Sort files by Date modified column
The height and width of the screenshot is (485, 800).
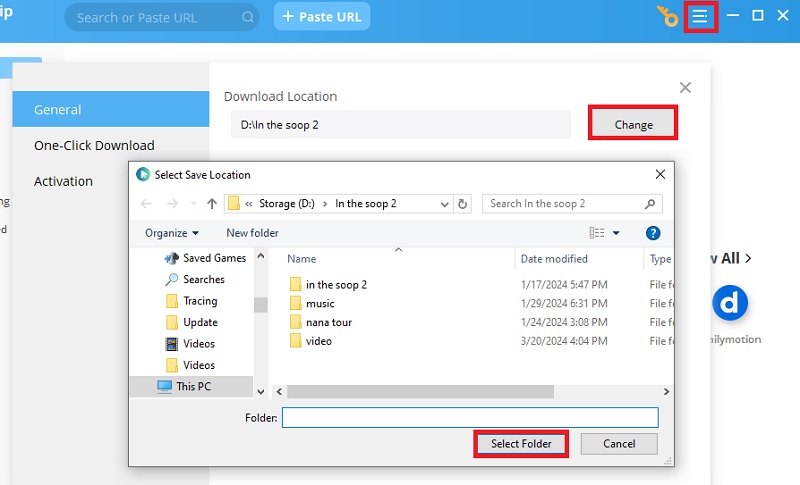pos(553,259)
